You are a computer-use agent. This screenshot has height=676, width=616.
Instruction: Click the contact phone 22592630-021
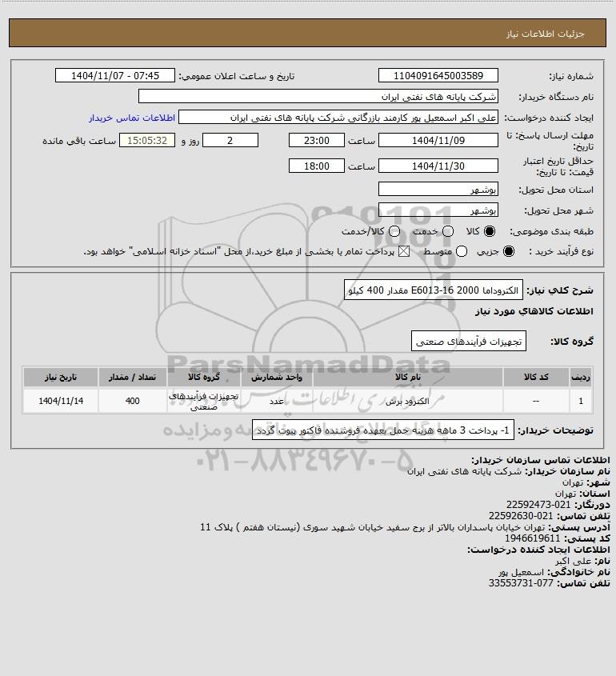521,516
